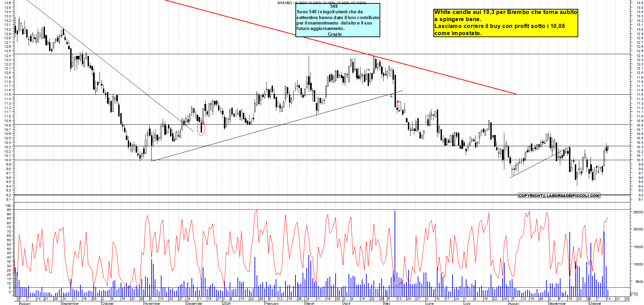Click "Lasciamo correre il buy con profit" line
This screenshot has width=644, height=305.
coord(500,26)
